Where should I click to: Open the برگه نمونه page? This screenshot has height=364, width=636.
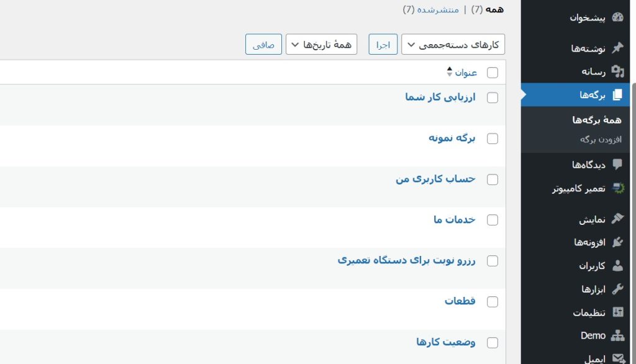point(452,138)
